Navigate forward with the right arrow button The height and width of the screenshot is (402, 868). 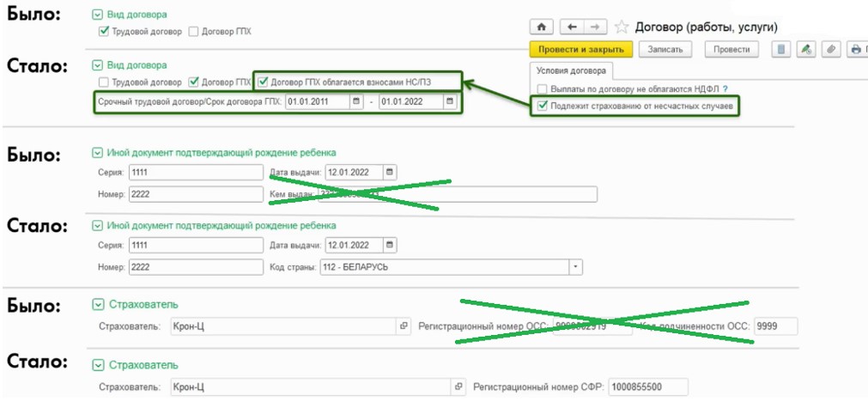595,27
